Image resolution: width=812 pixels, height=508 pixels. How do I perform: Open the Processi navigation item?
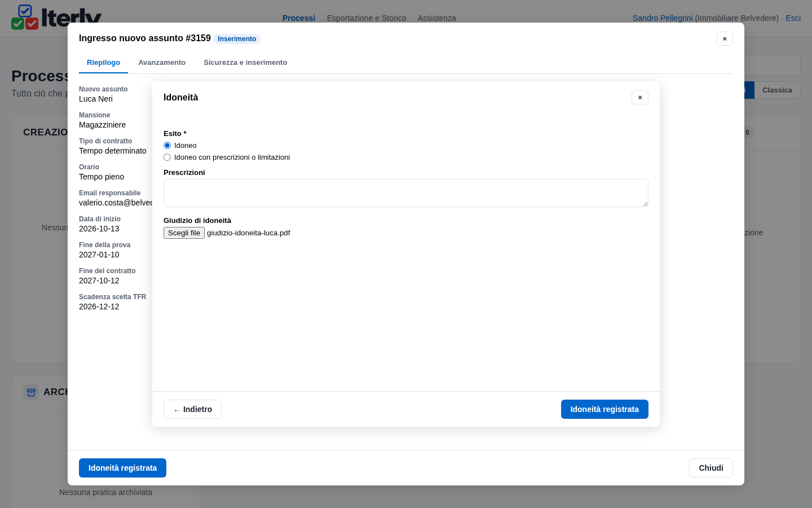pos(299,18)
